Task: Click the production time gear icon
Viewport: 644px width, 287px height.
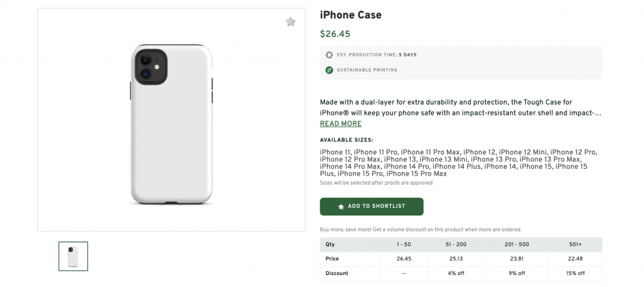Action: point(329,55)
